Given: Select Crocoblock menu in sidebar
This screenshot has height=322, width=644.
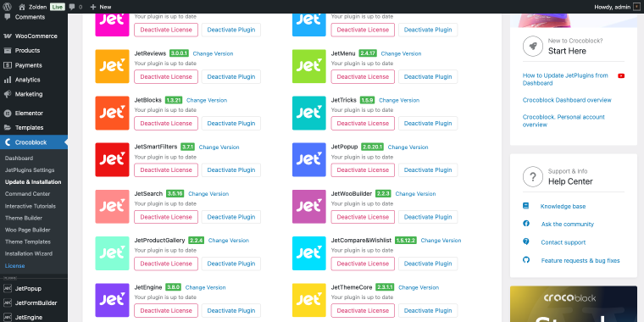Looking at the screenshot, I should pos(34,142).
